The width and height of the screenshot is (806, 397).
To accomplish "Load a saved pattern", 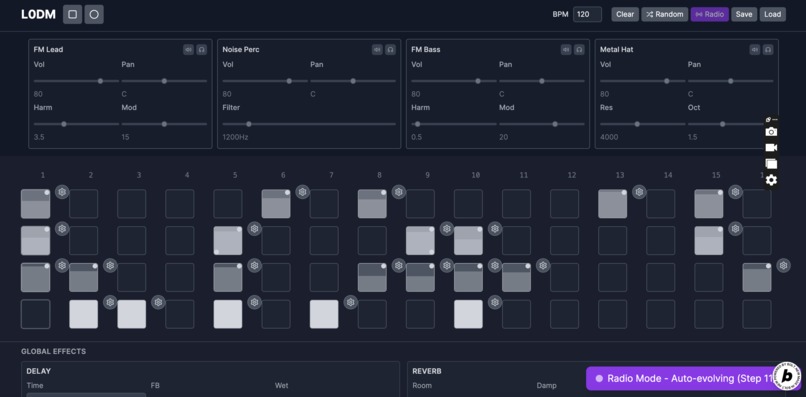I will tap(773, 14).
